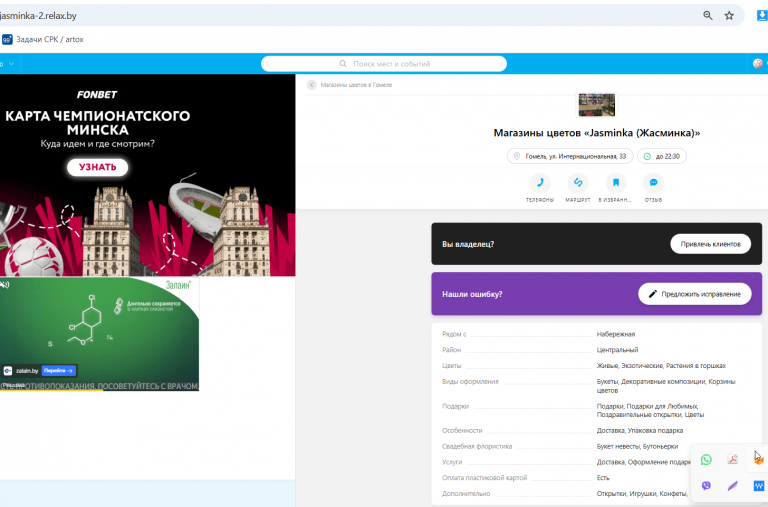Screen dimensions: 768x507
Task: Open the orange box tray icon
Action: pyautogui.click(x=759, y=459)
